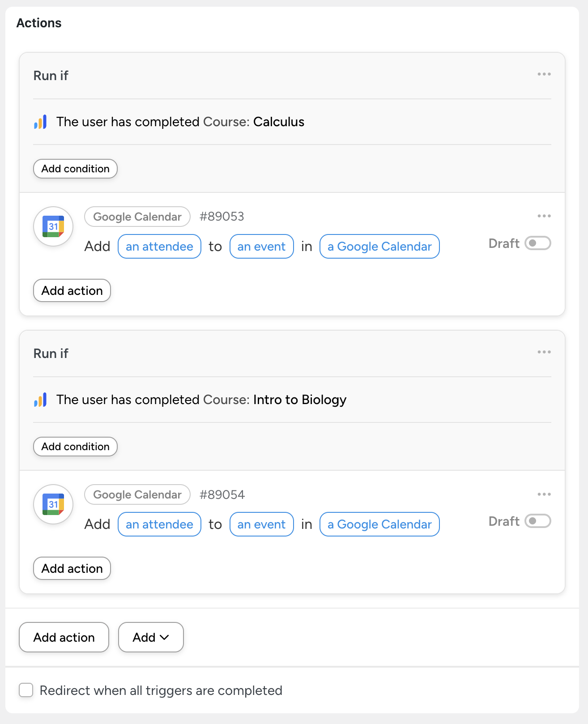Click Google Calendar tag on action #89053
588x724 pixels.
point(137,217)
